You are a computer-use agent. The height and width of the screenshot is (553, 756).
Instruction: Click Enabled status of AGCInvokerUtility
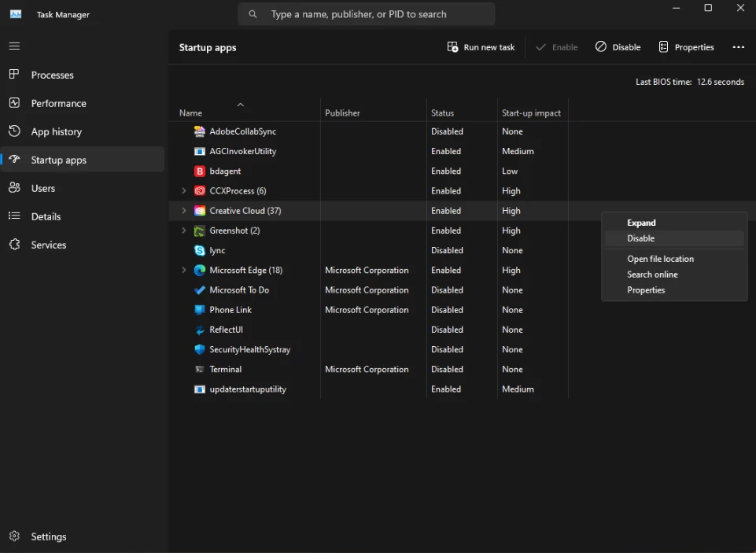(x=446, y=151)
